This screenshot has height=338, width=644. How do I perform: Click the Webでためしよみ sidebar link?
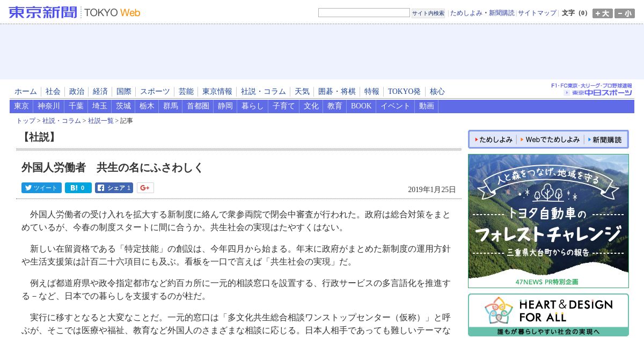[x=550, y=139]
